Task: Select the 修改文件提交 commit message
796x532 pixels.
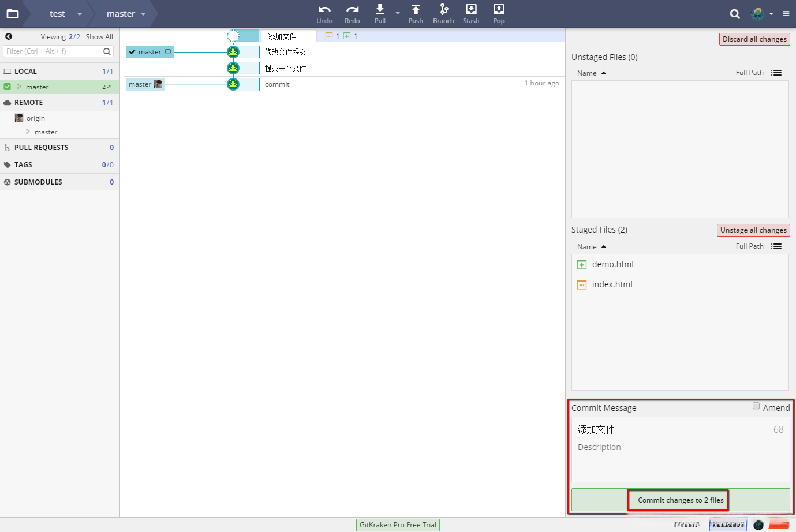Action: coord(285,52)
